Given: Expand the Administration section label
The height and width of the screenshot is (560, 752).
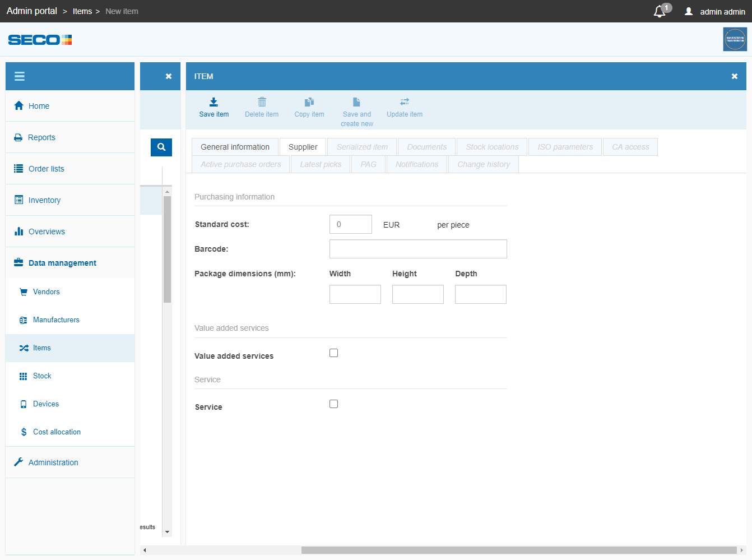Looking at the screenshot, I should (x=53, y=462).
